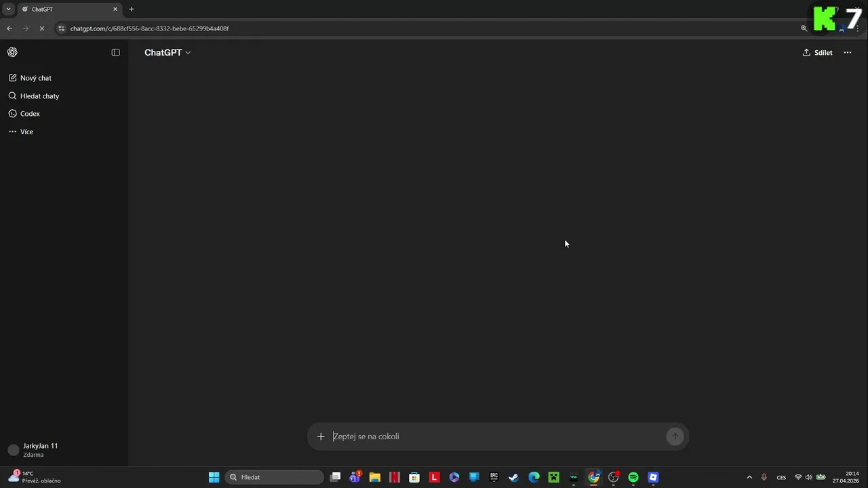Open Microsoft Store from the taskbar
This screenshot has width=868, height=488.
point(414,477)
